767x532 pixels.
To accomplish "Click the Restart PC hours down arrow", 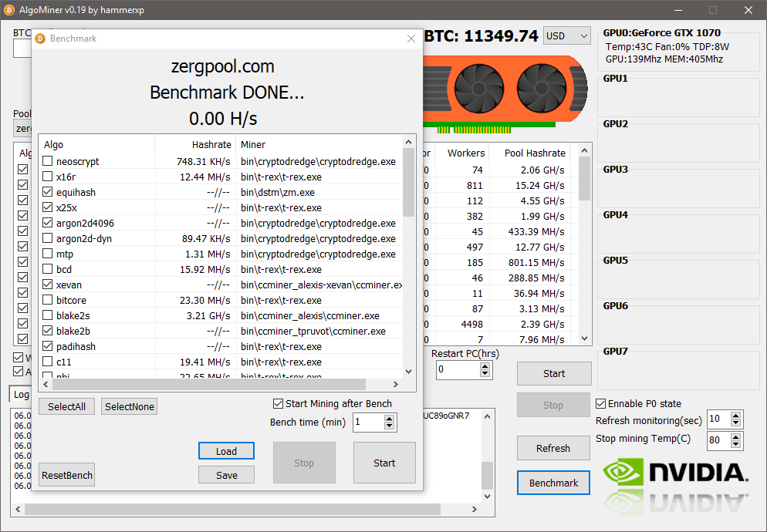I will point(485,373).
